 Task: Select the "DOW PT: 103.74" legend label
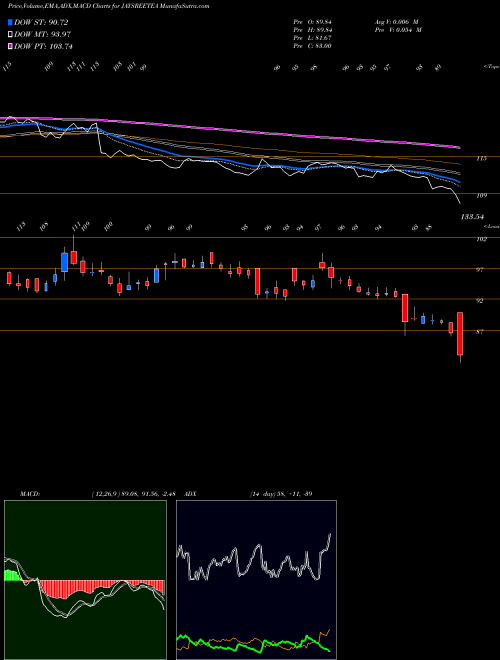[43, 46]
